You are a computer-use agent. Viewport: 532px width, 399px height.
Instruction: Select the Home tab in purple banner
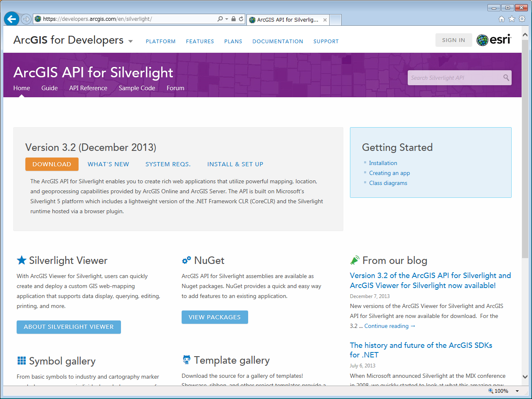(22, 88)
